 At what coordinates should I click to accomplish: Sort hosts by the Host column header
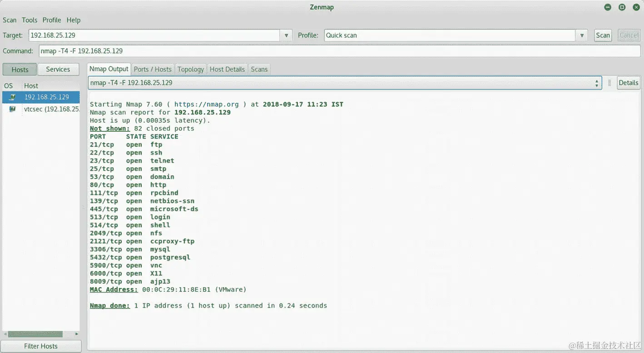coord(31,85)
